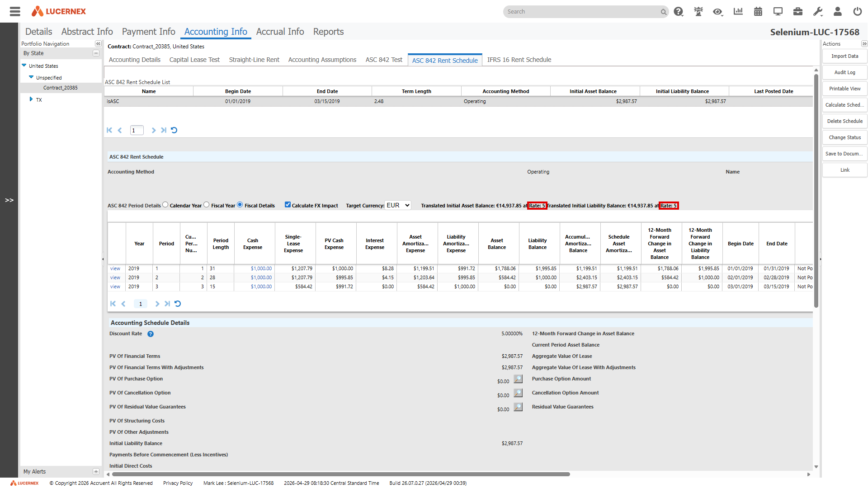Click the schedule list page number box

tap(137, 131)
